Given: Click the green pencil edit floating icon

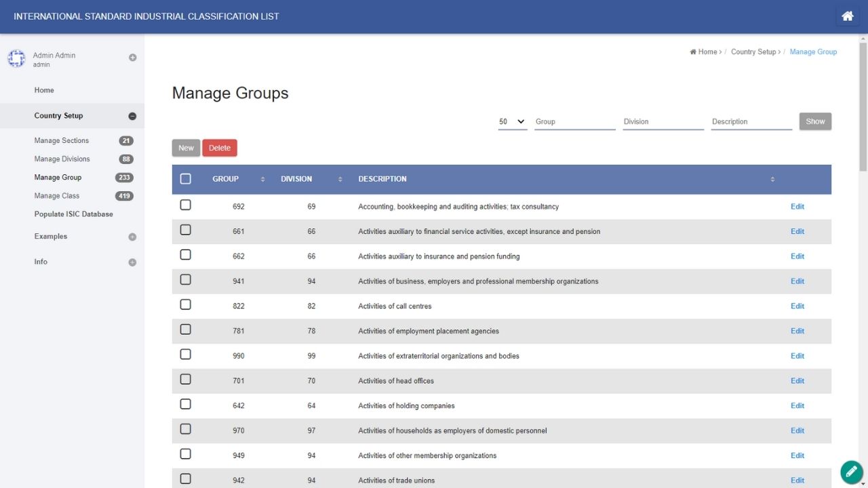Looking at the screenshot, I should 851,471.
